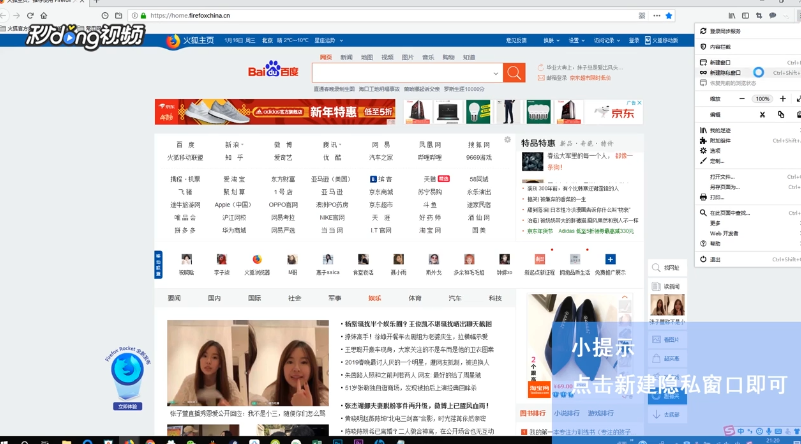Switch to the 军事 news tab
The width and height of the screenshot is (801, 444).
pyautogui.click(x=335, y=298)
